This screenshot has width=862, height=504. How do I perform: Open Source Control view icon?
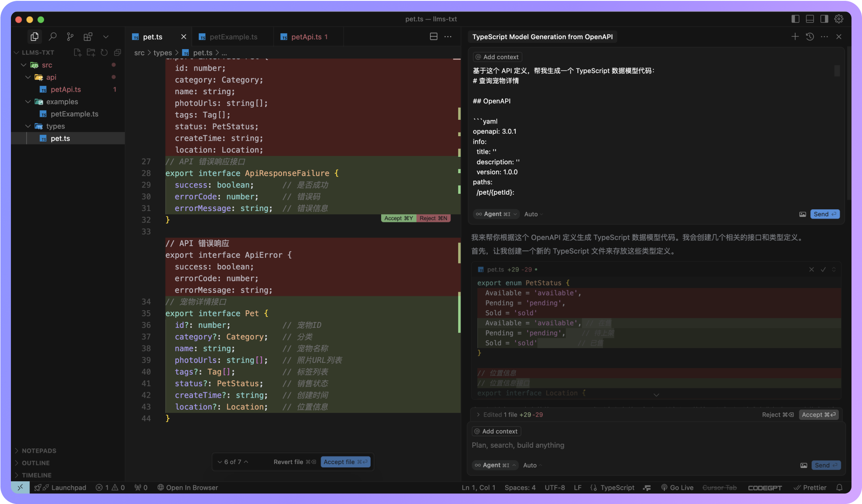pos(70,37)
